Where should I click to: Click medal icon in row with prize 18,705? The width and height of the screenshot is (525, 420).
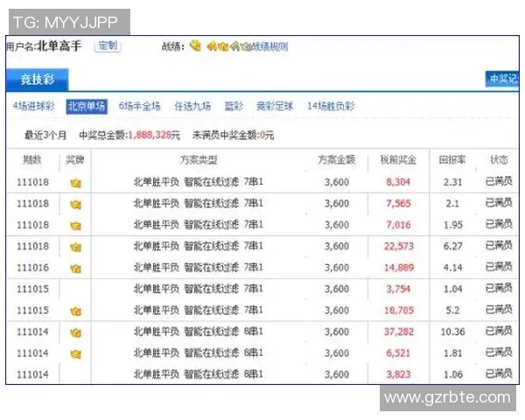pos(75,311)
